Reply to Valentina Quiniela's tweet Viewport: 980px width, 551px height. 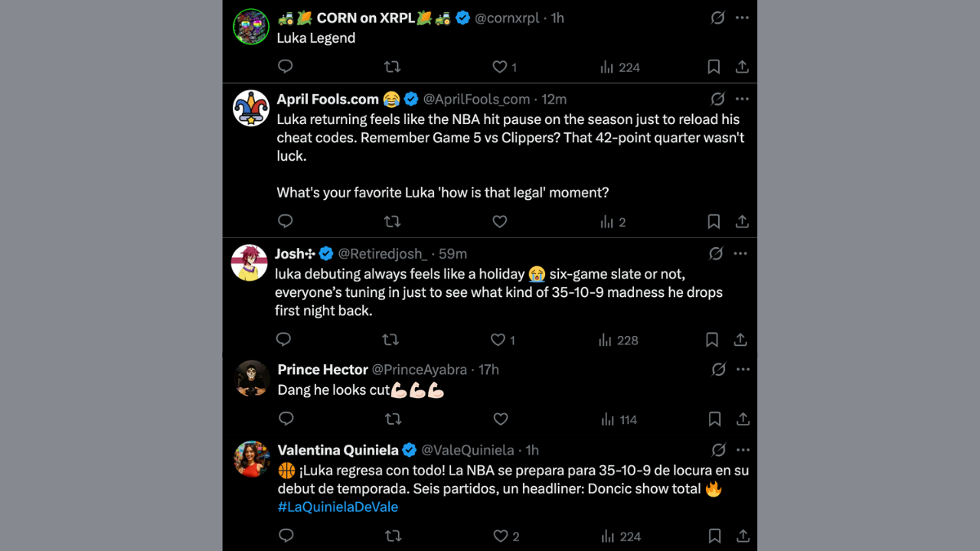286,536
